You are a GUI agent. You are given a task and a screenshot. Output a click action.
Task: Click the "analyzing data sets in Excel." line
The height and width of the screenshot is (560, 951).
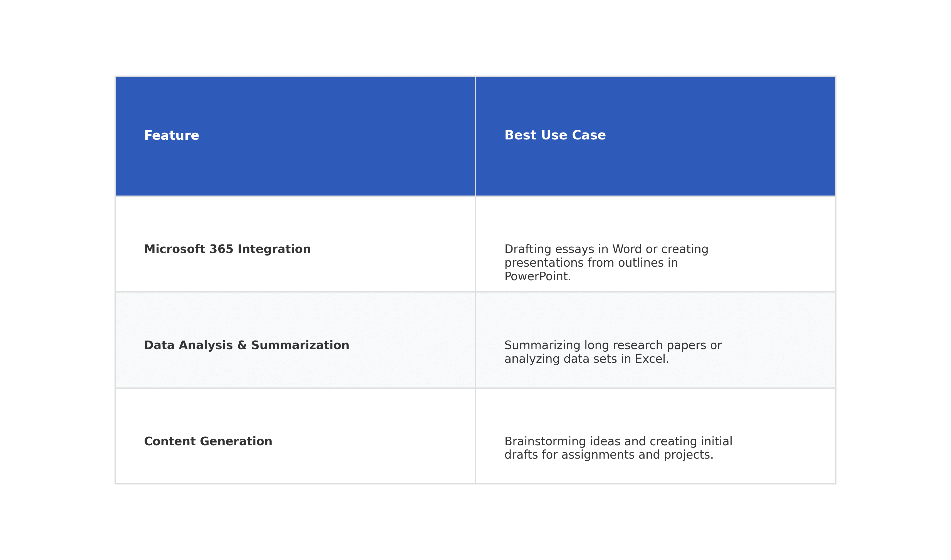[x=586, y=359]
